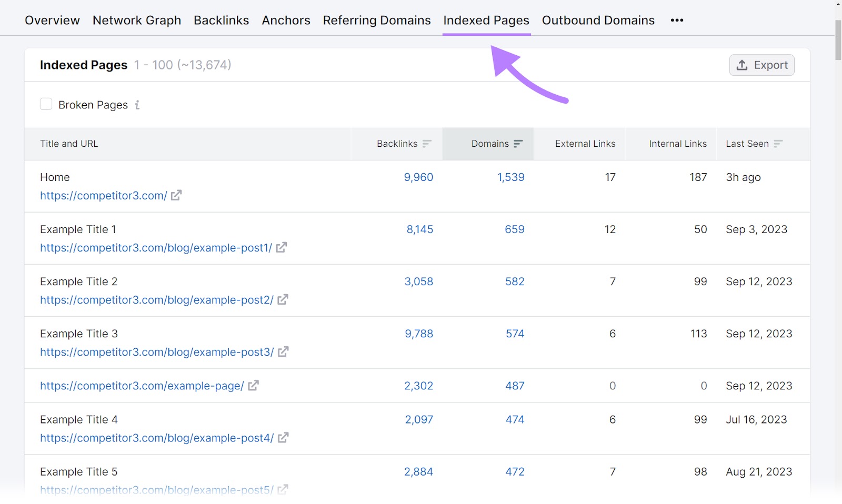Open the Referring Domains tab

(377, 20)
